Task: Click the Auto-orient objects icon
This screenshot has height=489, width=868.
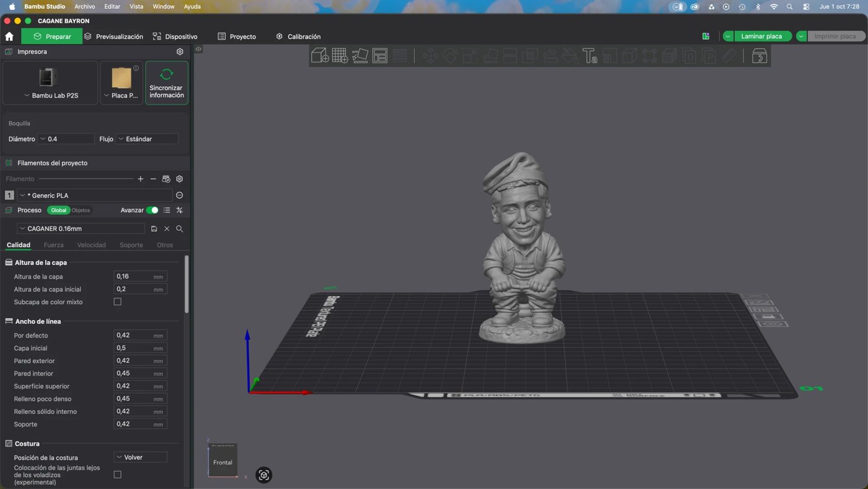Action: click(360, 56)
